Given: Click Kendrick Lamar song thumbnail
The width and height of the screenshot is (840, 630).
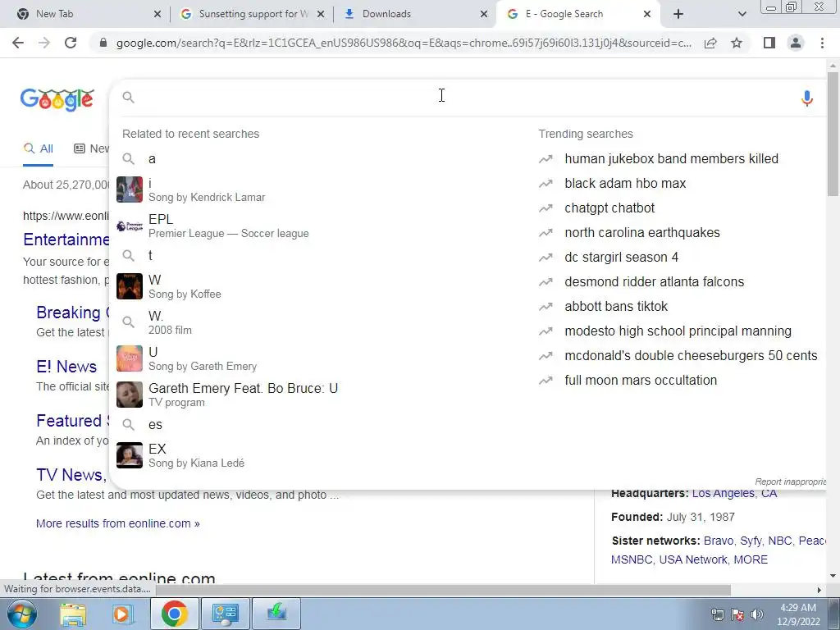Looking at the screenshot, I should tap(130, 189).
